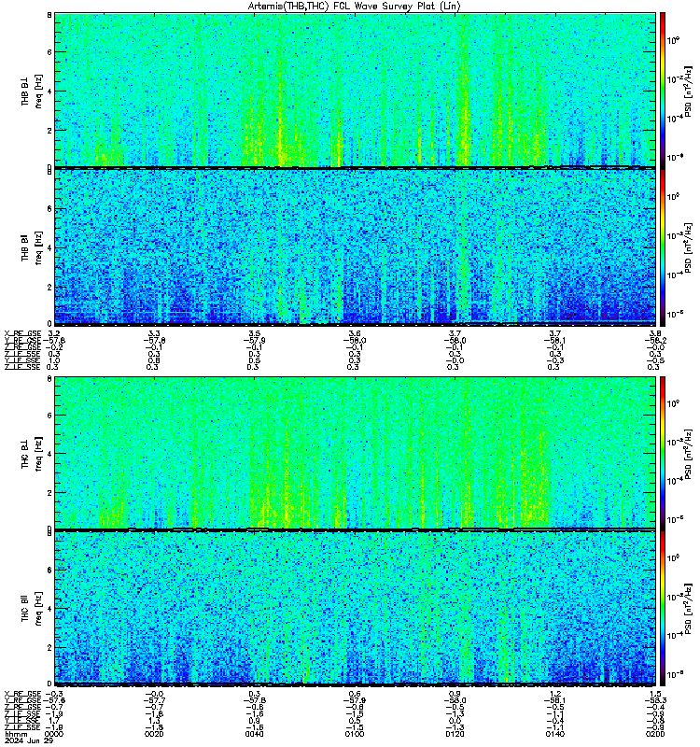
Task: Click the "0200" time label
Action: click(655, 734)
